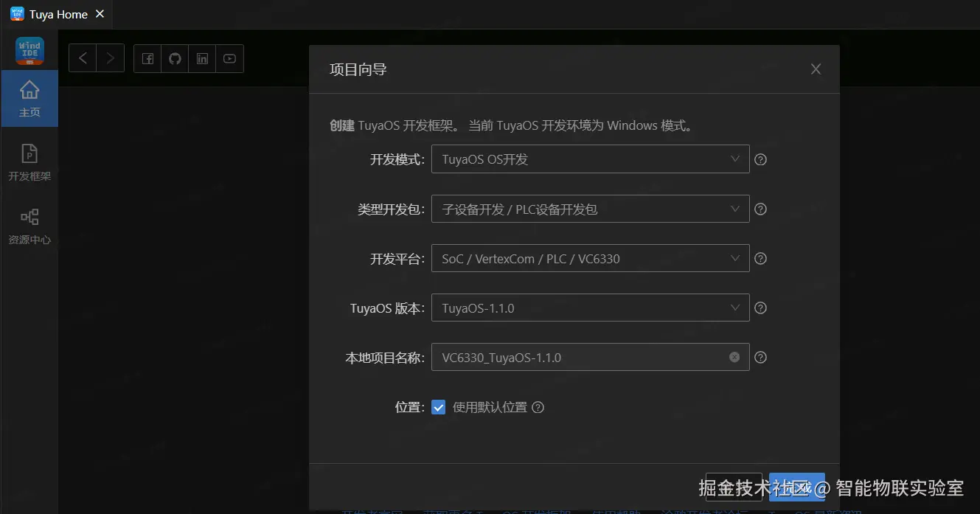
Task: Go forward with the right arrow
Action: click(x=110, y=58)
